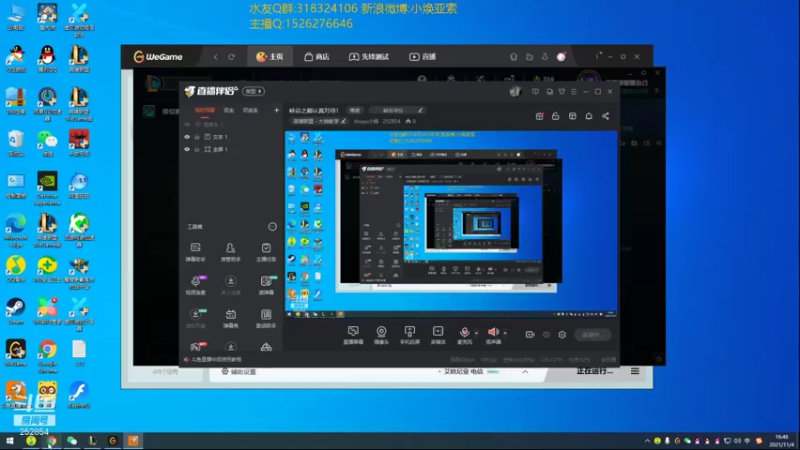800x450 pixels.
Task: Add a 手机投屏 phone cast source
Action: 409,335
